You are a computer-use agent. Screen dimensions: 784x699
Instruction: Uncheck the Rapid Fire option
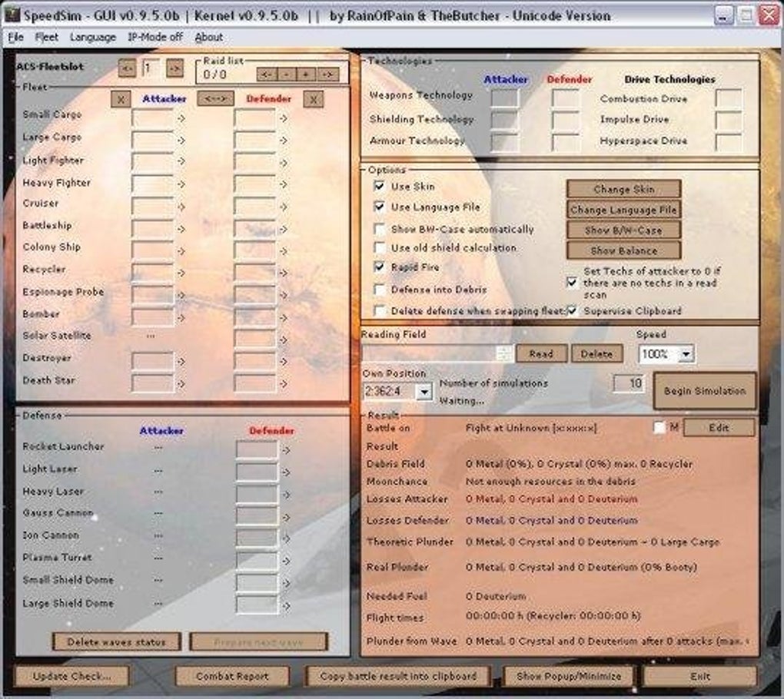point(380,266)
